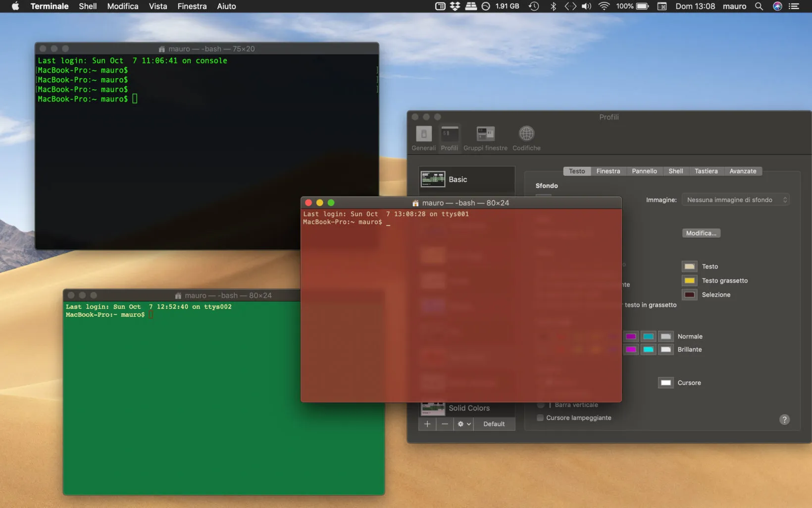Open Time Machine menu bar icon
The width and height of the screenshot is (812, 508).
tap(534, 6)
